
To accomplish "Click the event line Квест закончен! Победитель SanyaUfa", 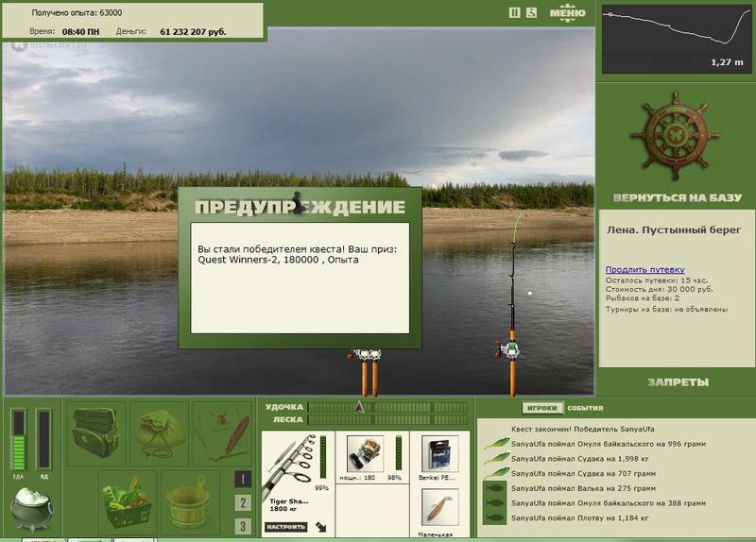I will tap(582, 429).
